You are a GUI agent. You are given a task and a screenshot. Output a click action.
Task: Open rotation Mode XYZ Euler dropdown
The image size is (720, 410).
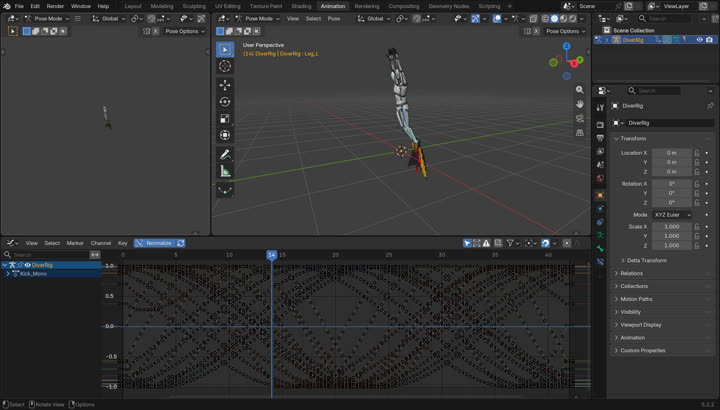pos(672,215)
